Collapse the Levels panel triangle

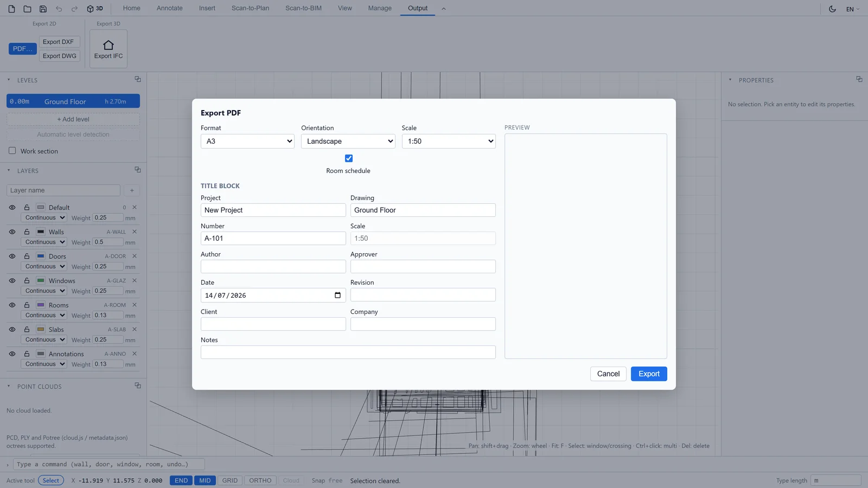pos(9,80)
